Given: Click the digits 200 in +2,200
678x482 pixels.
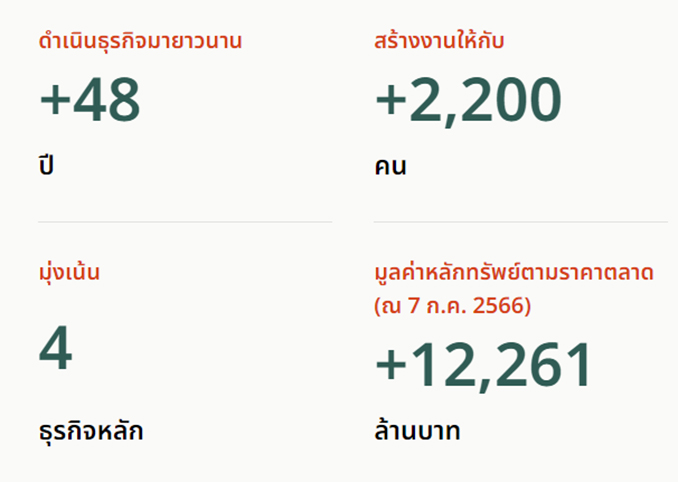Looking at the screenshot, I should [512, 99].
